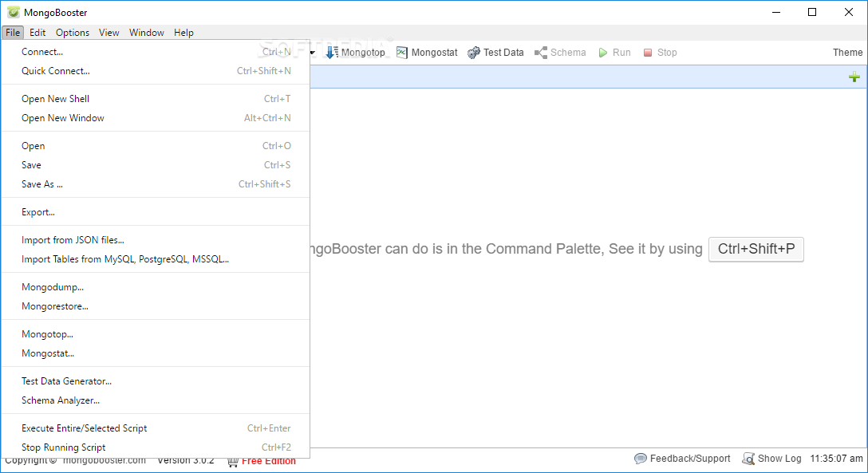Image resolution: width=868 pixels, height=473 pixels.
Task: Choose Save As ... entry
Action: click(x=156, y=184)
